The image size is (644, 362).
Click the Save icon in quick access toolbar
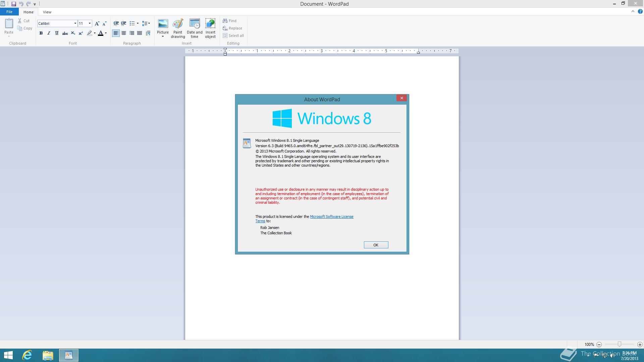pos(14,4)
